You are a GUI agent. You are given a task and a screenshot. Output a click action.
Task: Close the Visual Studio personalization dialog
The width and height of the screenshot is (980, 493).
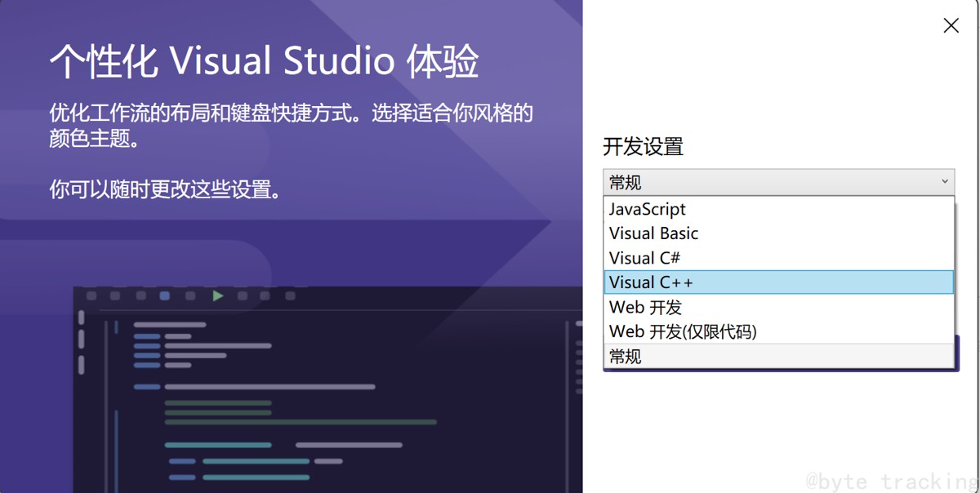pos(951,25)
